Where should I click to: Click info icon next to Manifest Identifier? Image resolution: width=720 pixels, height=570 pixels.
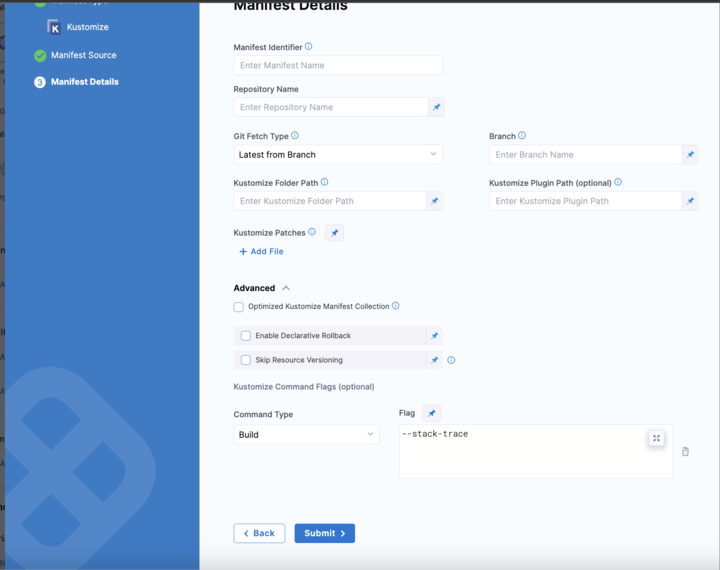click(x=308, y=47)
